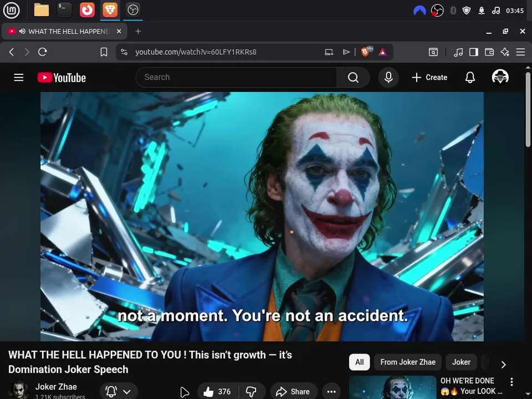This screenshot has height=399, width=532.
Task: Toggle the YouTube guide menu
Action: [x=19, y=78]
